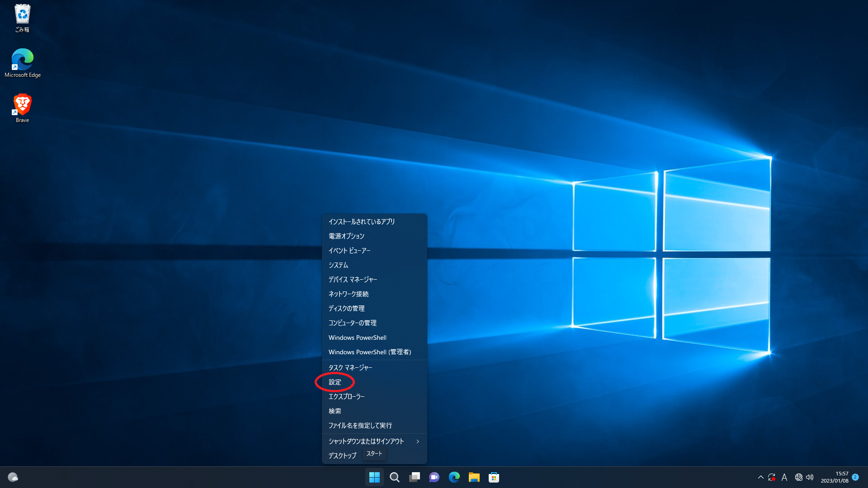Open Task View from the taskbar
The height and width of the screenshot is (488, 868).
(414, 477)
